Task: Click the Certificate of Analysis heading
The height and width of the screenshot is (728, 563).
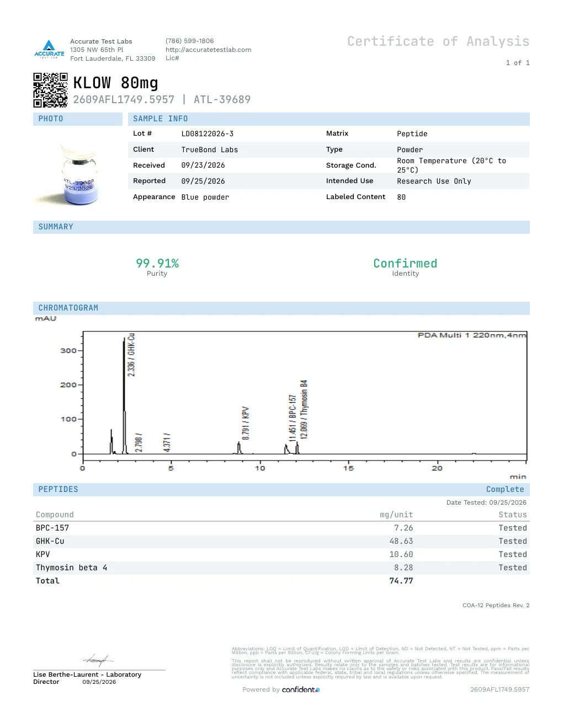Action: point(438,41)
